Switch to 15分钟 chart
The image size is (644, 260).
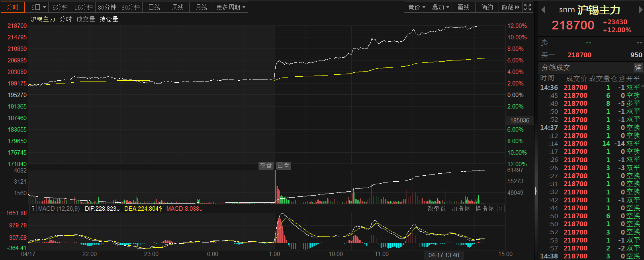(84, 7)
